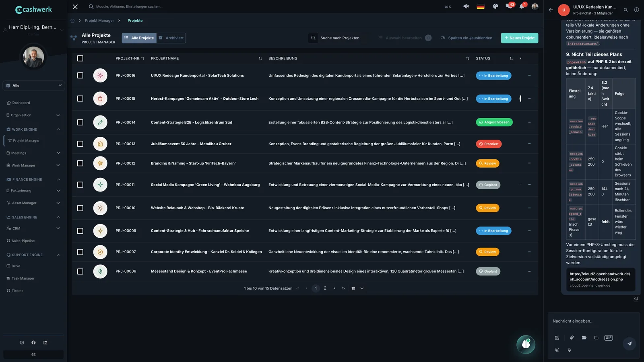This screenshot has height=362, width=644.
Task: Check the PRJ-00014 row checkbox
Action: tap(80, 122)
